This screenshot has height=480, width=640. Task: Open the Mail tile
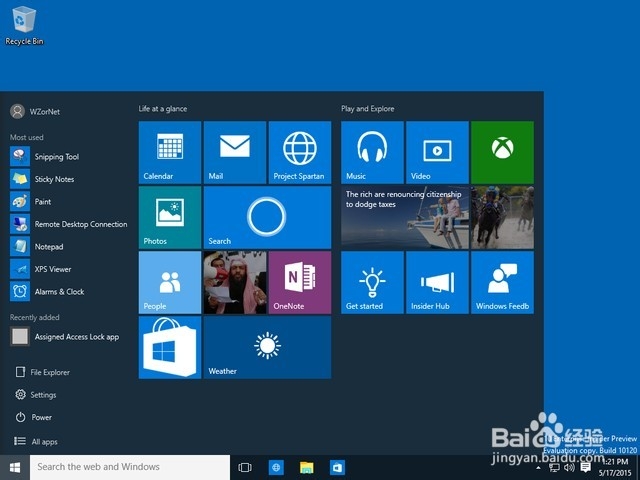click(235, 152)
